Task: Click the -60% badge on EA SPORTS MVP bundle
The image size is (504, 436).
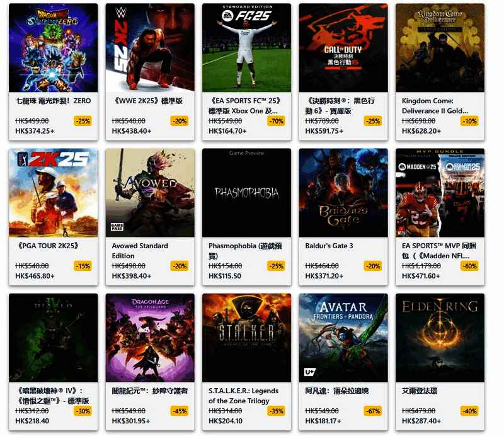Action: click(x=469, y=267)
